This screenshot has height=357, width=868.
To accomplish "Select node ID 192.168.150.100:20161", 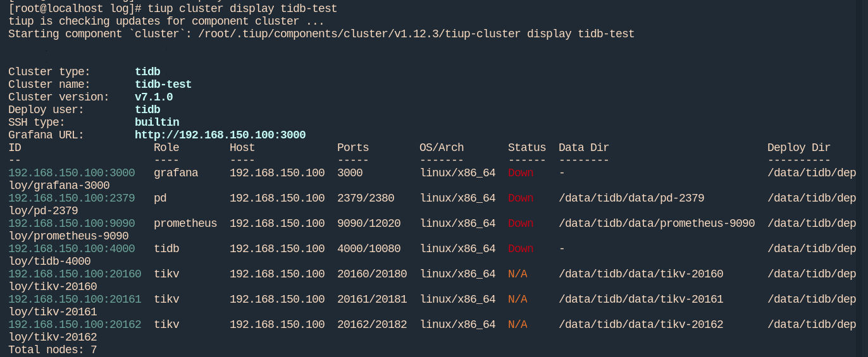I will point(75,299).
